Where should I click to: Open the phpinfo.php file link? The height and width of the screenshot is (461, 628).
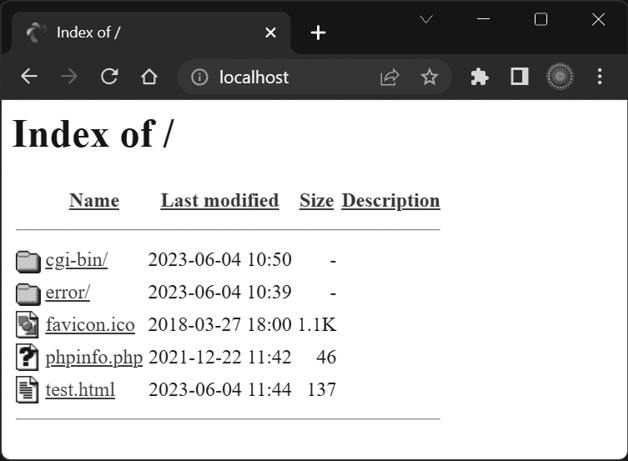tap(94, 357)
